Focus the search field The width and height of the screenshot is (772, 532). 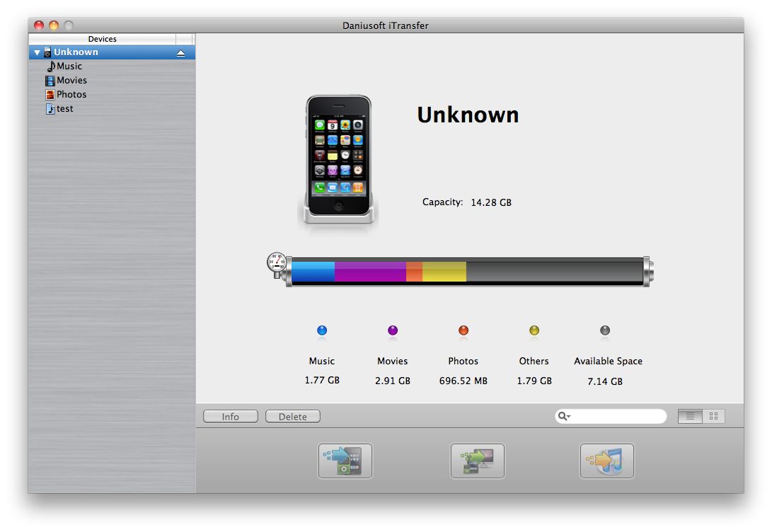[x=611, y=417]
